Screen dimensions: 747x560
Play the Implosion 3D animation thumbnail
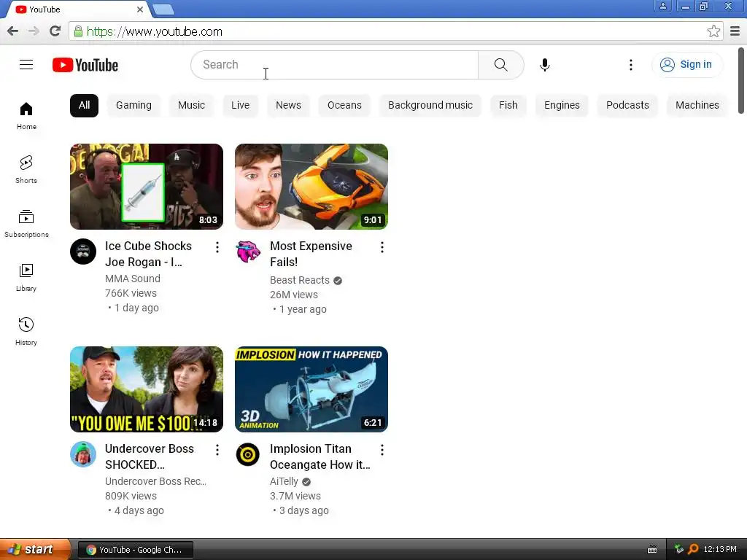click(311, 389)
